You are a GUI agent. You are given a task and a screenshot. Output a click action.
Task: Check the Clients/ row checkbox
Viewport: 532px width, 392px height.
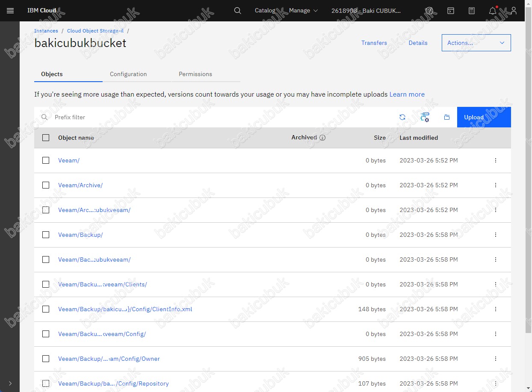coord(46,284)
